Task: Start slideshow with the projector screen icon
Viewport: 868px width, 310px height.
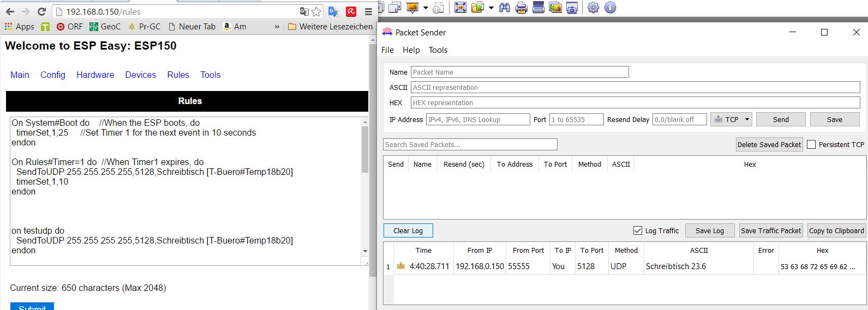Action: [412, 8]
